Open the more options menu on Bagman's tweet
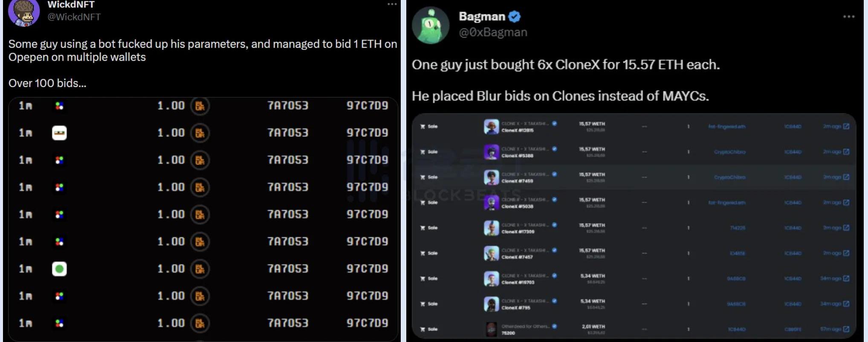Image resolution: width=868 pixels, height=342 pixels. 848,17
